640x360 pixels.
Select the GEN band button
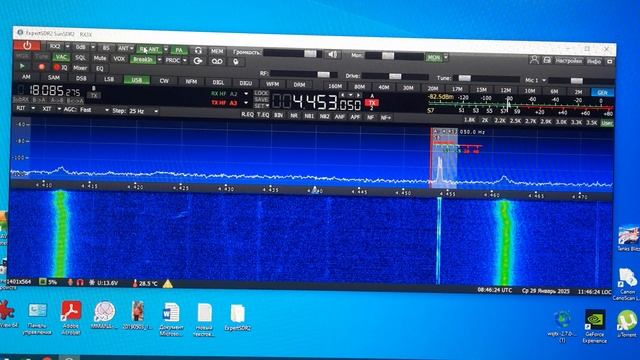602,93
